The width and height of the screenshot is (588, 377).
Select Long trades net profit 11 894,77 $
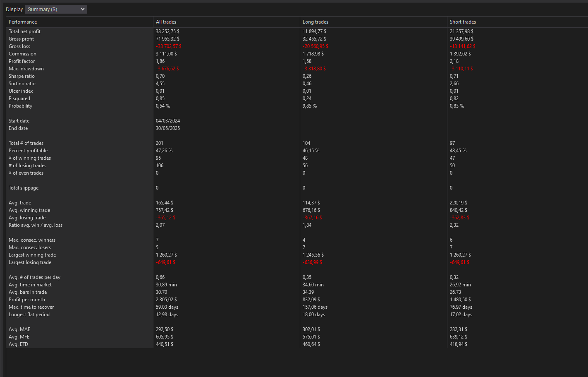click(314, 31)
